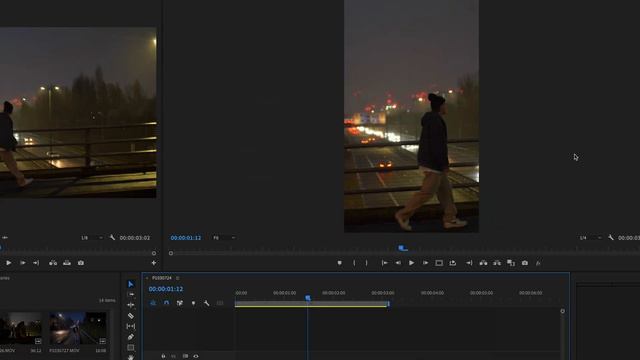Select the Rectangle tool
Screen dimensions: 640x360
point(131,347)
